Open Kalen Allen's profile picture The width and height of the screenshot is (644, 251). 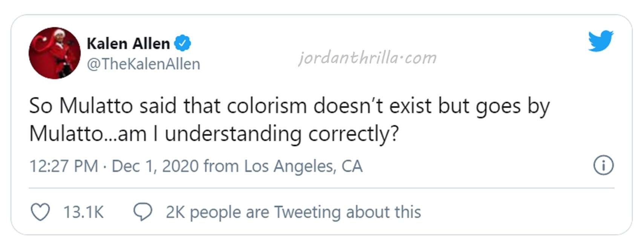click(x=55, y=53)
